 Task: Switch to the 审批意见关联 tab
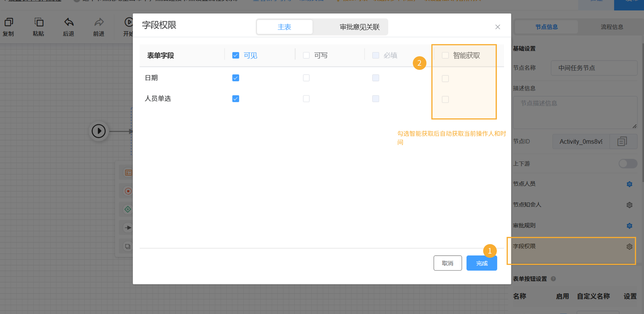359,27
